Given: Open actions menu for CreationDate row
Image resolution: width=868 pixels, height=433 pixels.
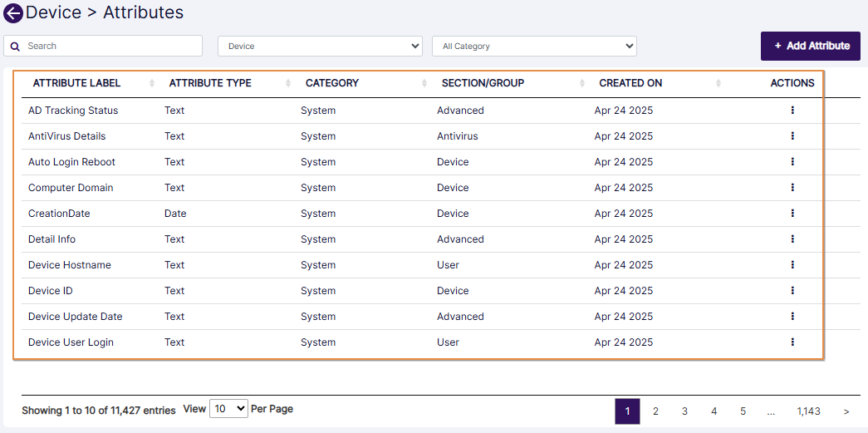Looking at the screenshot, I should pyautogui.click(x=792, y=214).
